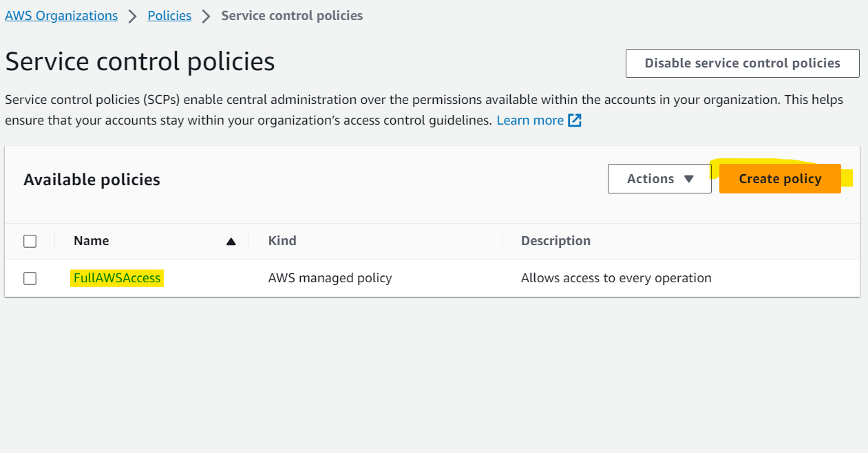Click the 'Service control policies' page title

click(x=140, y=62)
